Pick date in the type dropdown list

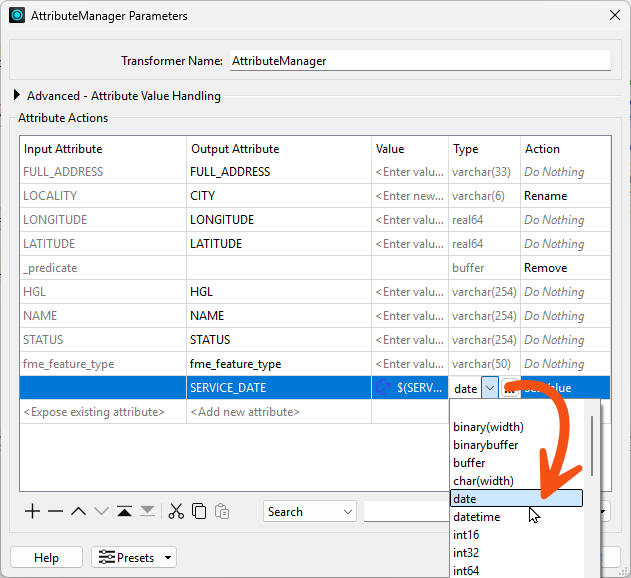pos(516,498)
